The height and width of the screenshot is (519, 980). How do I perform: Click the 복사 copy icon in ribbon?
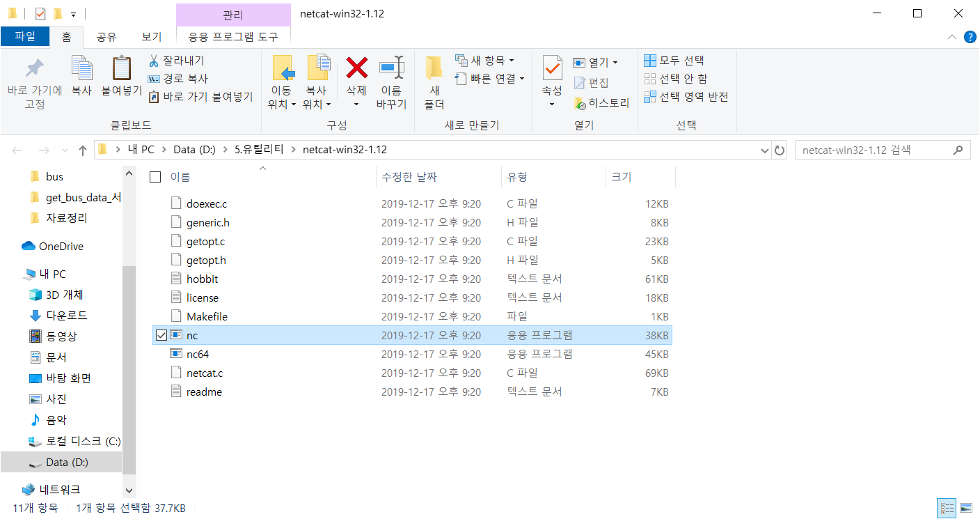click(81, 68)
